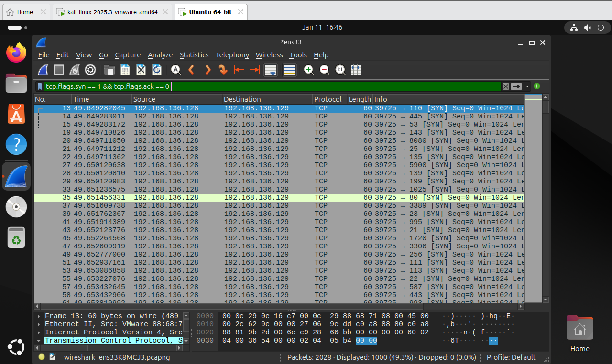Add a display filter button (green plus)

point(537,86)
